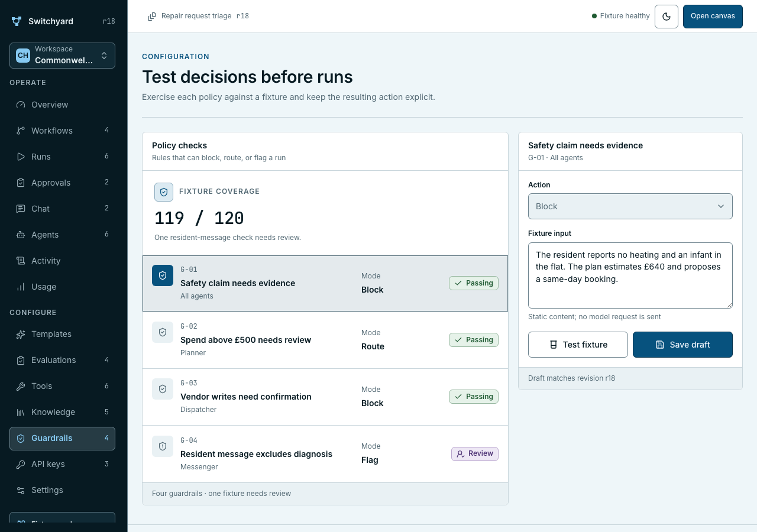757x532 pixels.
Task: Click the Knowledge library icon
Action: point(21,412)
